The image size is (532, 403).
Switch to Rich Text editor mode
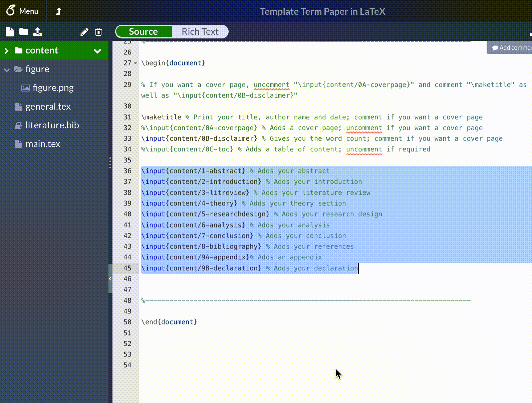tap(200, 31)
